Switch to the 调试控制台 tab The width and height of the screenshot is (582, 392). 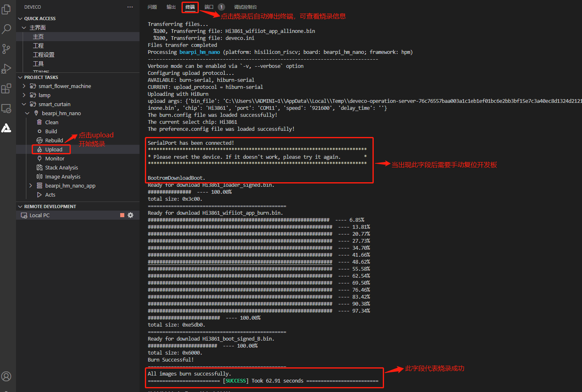pos(245,7)
